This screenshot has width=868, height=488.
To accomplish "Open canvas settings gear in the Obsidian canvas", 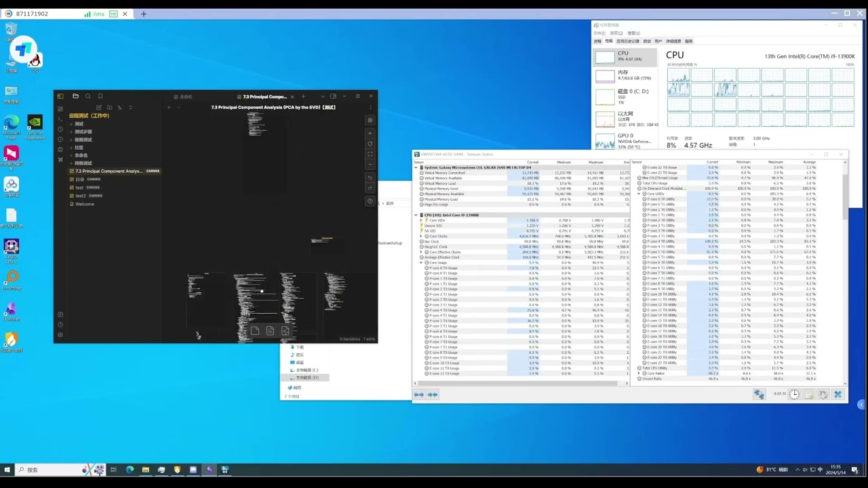I will (x=370, y=121).
